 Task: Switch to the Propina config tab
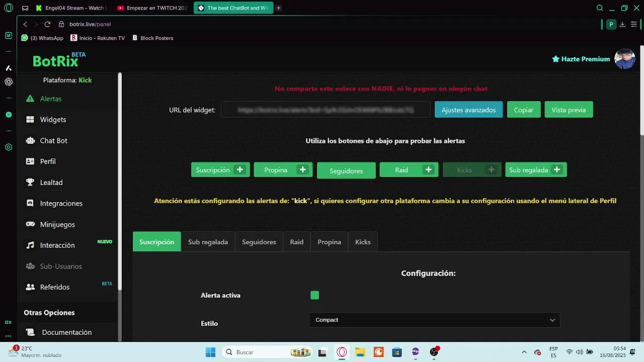coord(330,242)
